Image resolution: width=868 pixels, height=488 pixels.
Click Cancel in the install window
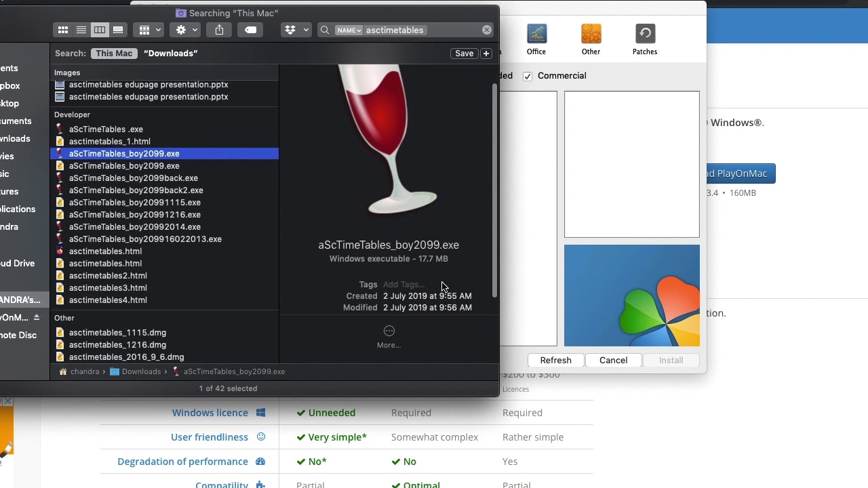point(613,361)
